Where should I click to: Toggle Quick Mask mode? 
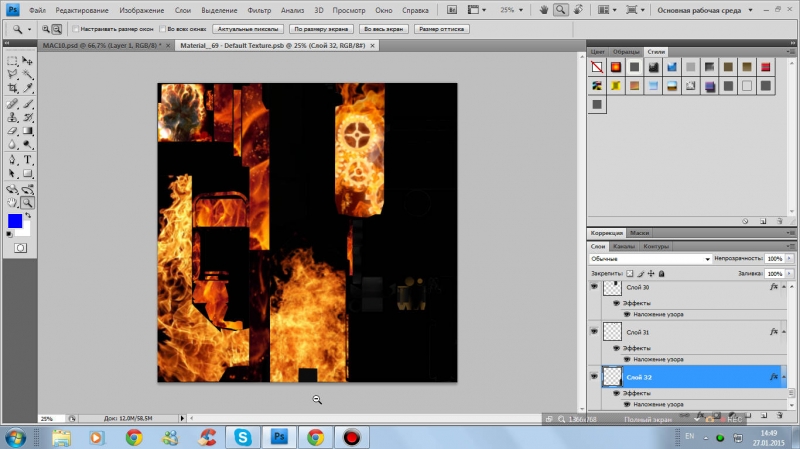20,248
